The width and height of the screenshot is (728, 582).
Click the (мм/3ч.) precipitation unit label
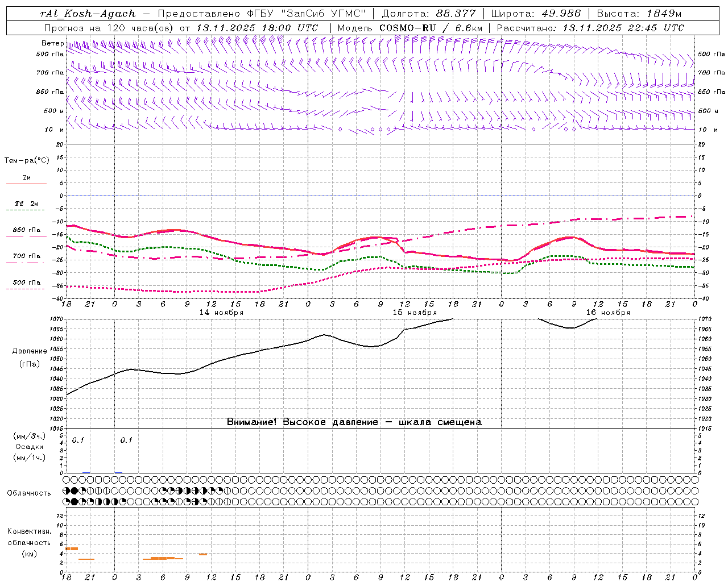[30, 436]
